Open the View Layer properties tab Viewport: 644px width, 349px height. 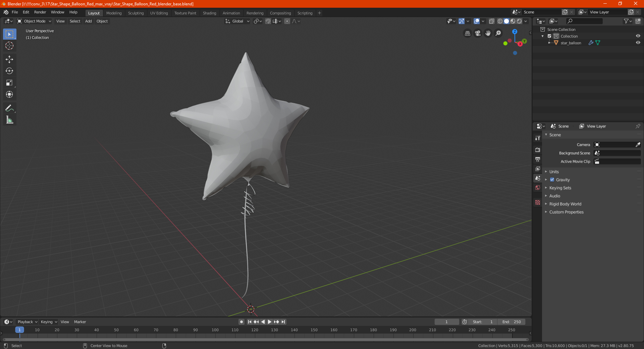(x=538, y=168)
